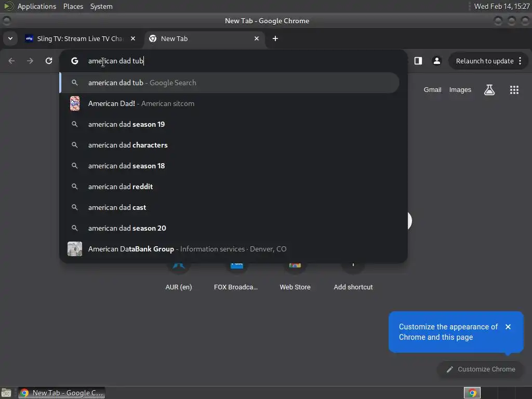Click the Chrome icon in the workspace switcher

click(x=472, y=393)
